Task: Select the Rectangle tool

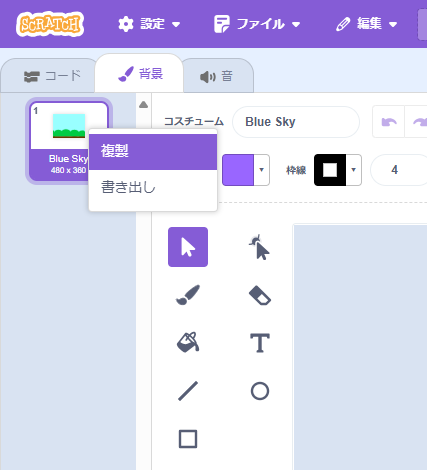Action: pos(188,439)
